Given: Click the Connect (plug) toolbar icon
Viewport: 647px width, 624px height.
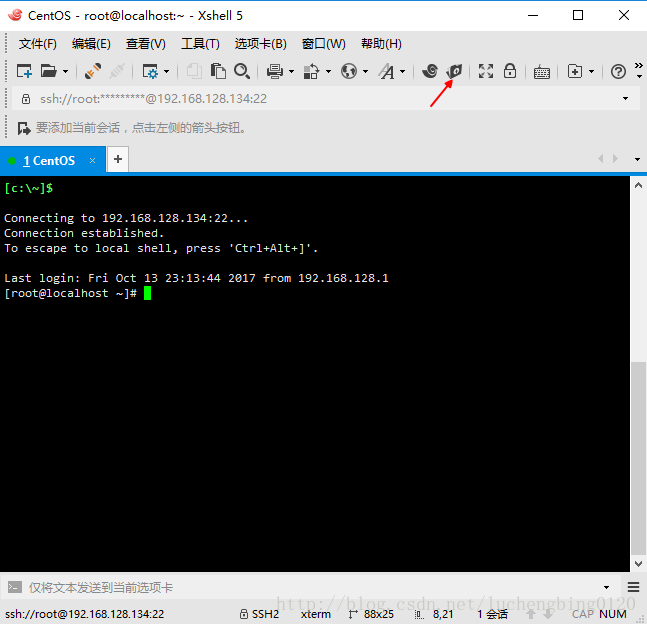Looking at the screenshot, I should 93,71.
